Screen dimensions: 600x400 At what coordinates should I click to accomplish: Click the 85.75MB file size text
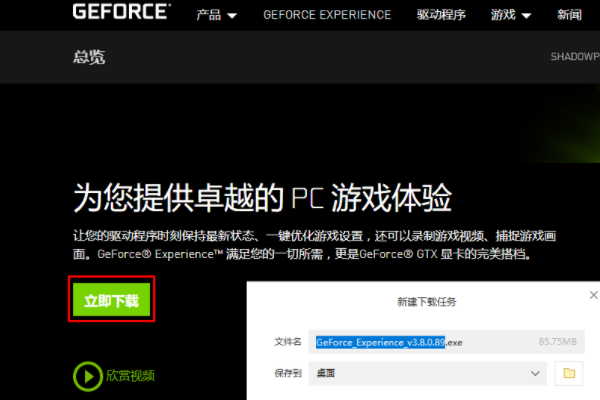(x=558, y=341)
